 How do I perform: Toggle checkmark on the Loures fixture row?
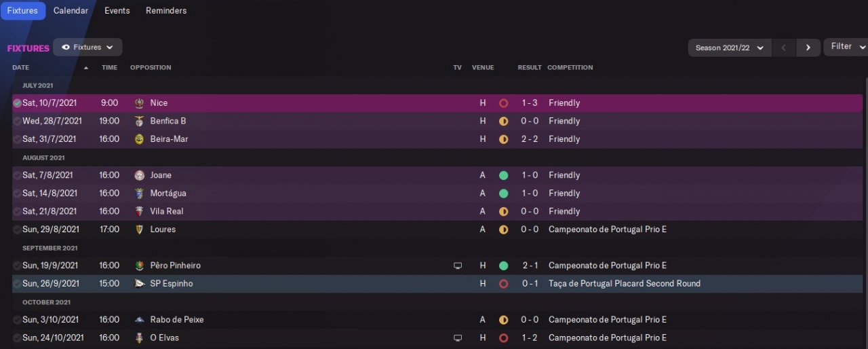pyautogui.click(x=17, y=229)
